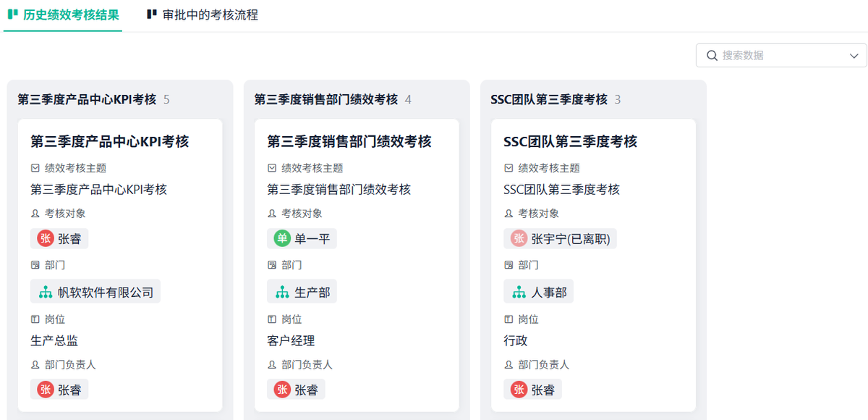The image size is (868, 420).
Task: Click 张睿 avatar in 销售部门 card 部门负责人
Action: click(x=282, y=390)
